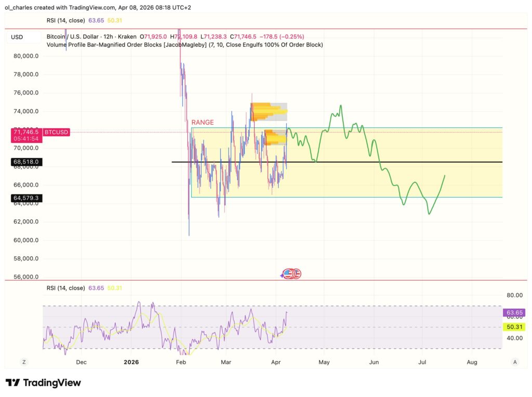The width and height of the screenshot is (532, 397).
Task: Click the red BTCUSD price tag
Action: pyautogui.click(x=57, y=132)
